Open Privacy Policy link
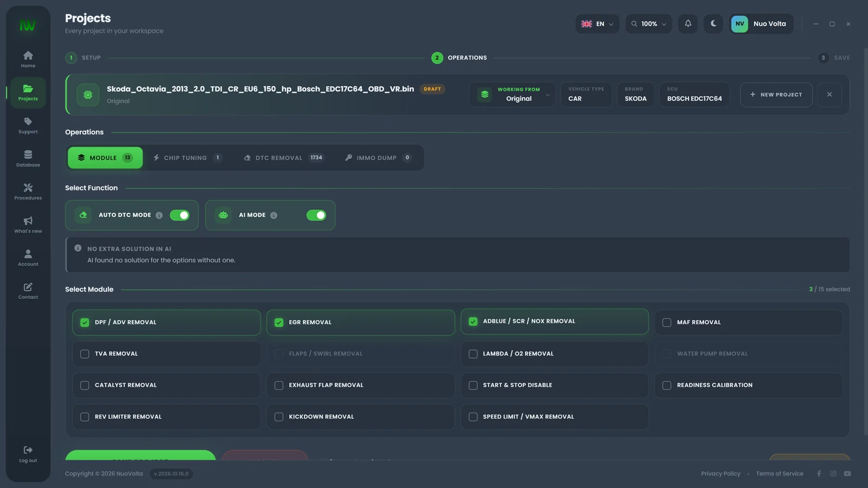This screenshot has height=488, width=868. (720, 474)
